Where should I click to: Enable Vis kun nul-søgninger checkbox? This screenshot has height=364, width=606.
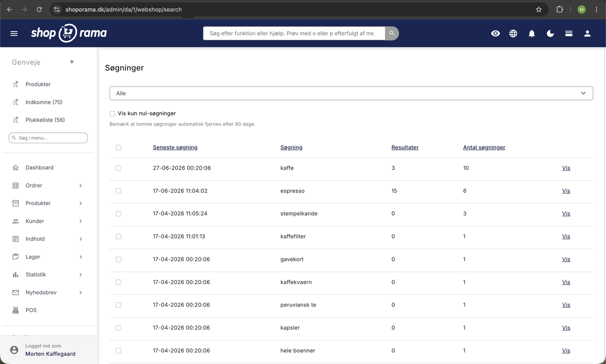[112, 113]
